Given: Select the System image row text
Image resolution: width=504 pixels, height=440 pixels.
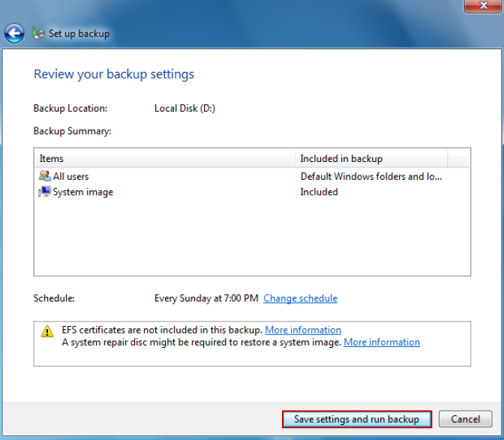Looking at the screenshot, I should pyautogui.click(x=83, y=192).
